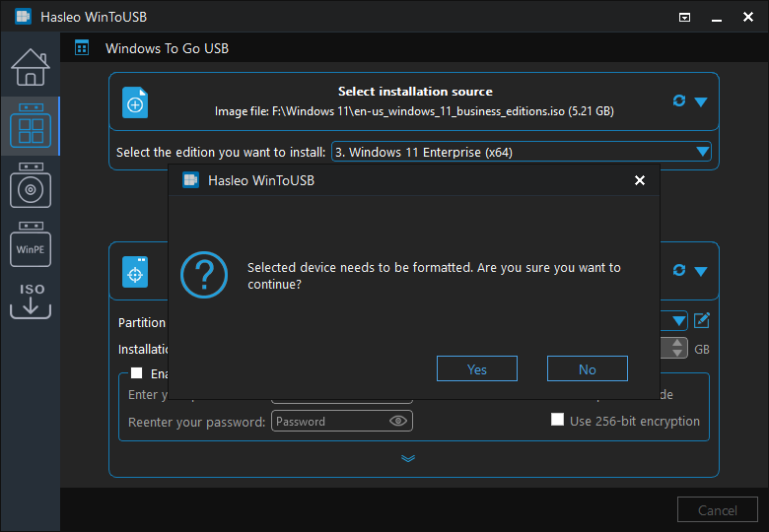Decline formatting by clicking No
Screen dimensions: 769x532
click(587, 368)
